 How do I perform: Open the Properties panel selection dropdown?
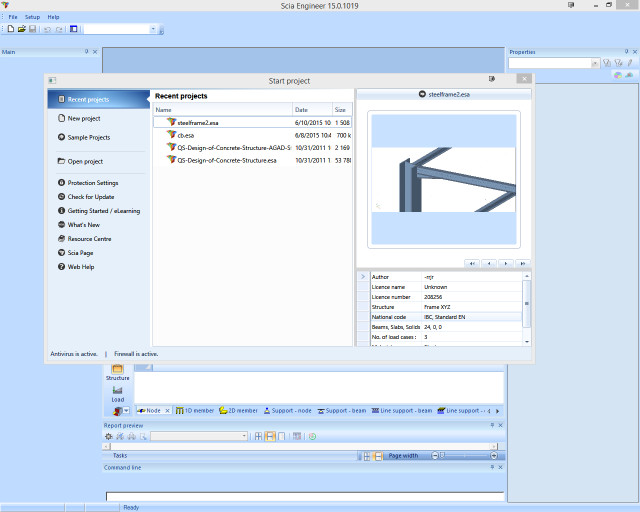(595, 63)
